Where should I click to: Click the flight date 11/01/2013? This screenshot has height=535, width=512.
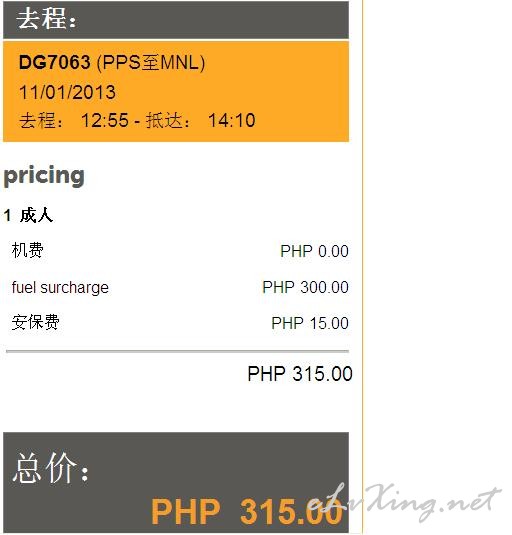click(67, 92)
